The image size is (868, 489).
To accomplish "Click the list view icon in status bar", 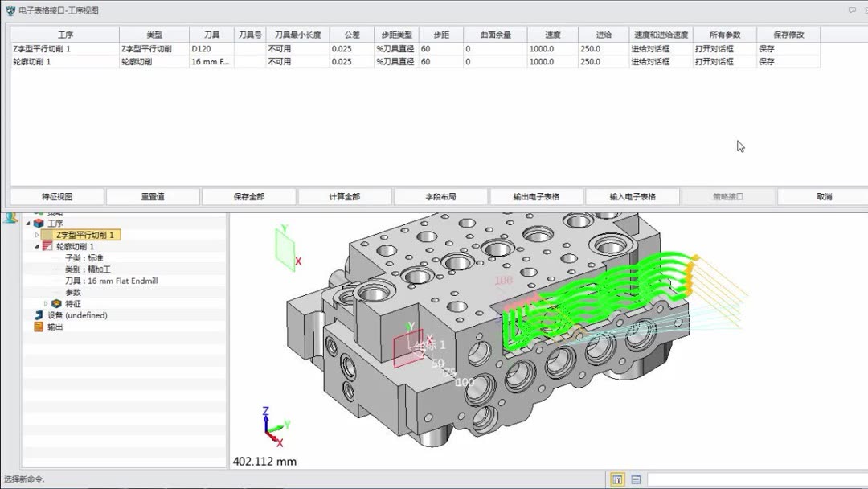I will coord(635,479).
